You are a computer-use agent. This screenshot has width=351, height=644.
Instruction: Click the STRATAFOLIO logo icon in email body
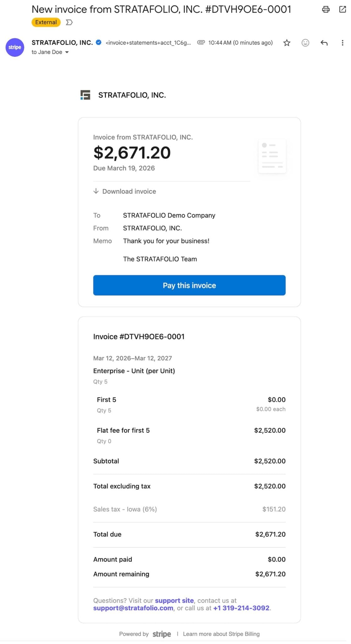pos(85,95)
